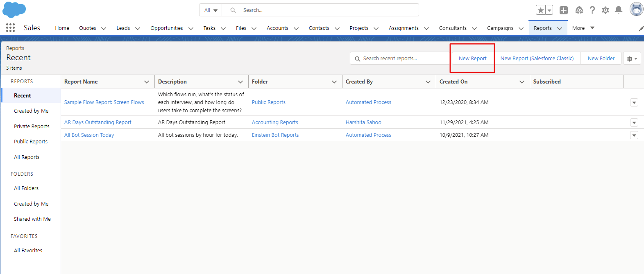Click the pencil edit navigation icon
The height and width of the screenshot is (274, 644).
tap(641, 28)
